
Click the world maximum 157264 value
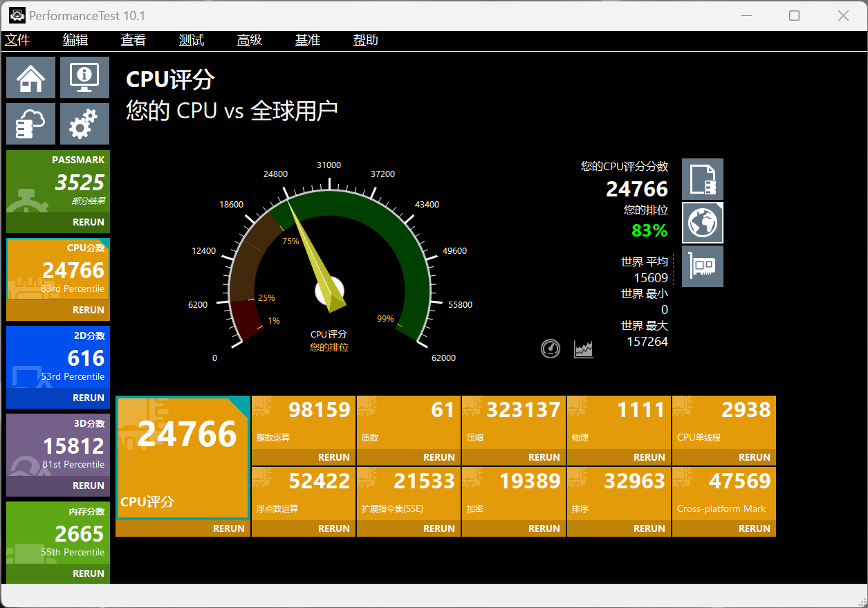(647, 342)
